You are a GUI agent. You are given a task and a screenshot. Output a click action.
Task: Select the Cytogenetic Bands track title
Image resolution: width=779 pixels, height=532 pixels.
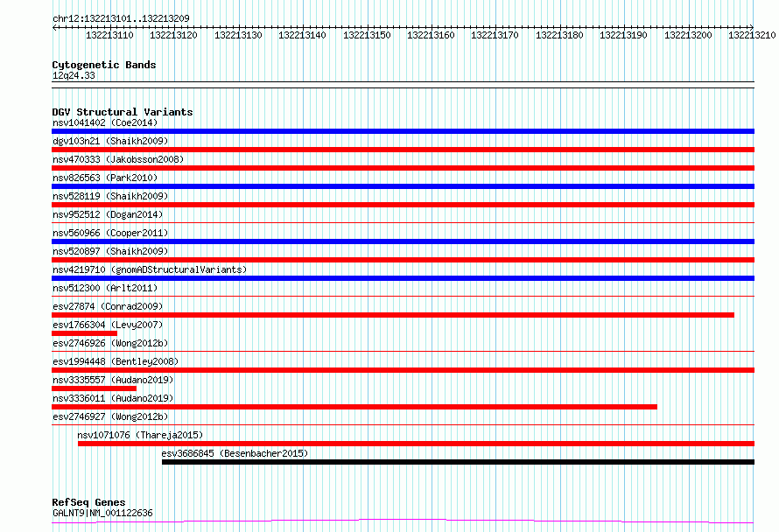pyautogui.click(x=104, y=65)
